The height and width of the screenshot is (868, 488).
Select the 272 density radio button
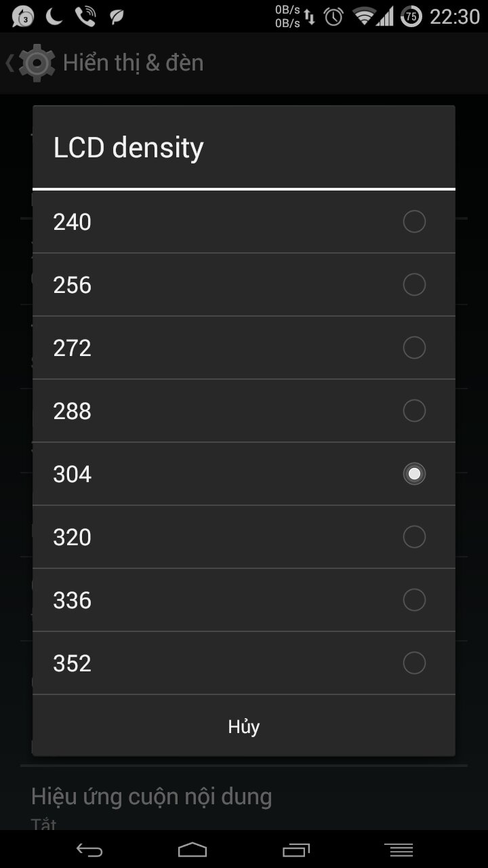click(x=414, y=348)
